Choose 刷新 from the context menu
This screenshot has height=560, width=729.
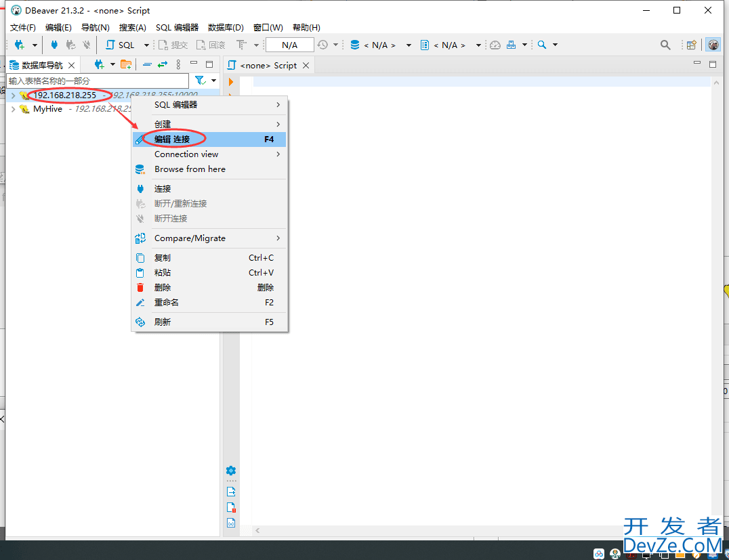click(209, 322)
